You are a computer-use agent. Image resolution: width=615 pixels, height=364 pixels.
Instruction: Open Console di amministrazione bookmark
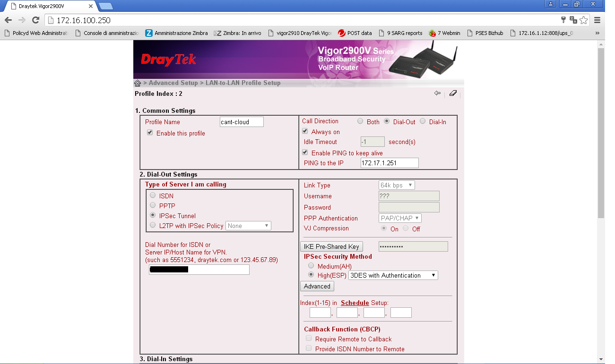click(107, 33)
